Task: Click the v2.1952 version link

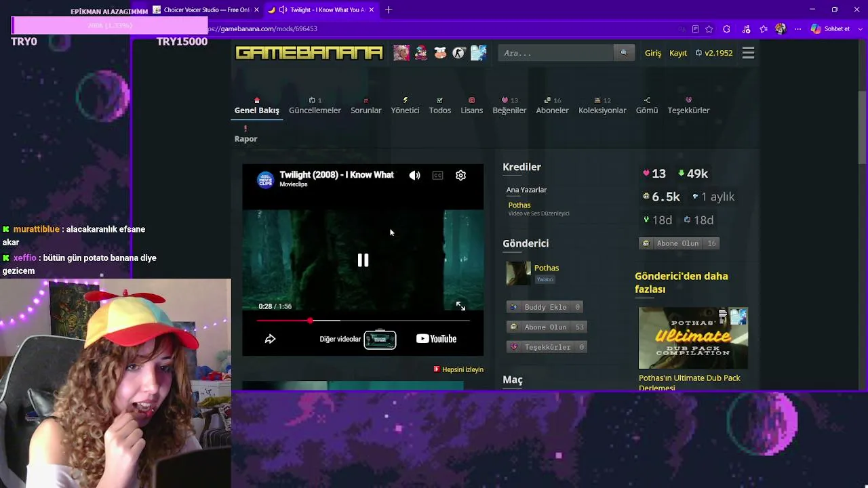Action: pos(714,53)
